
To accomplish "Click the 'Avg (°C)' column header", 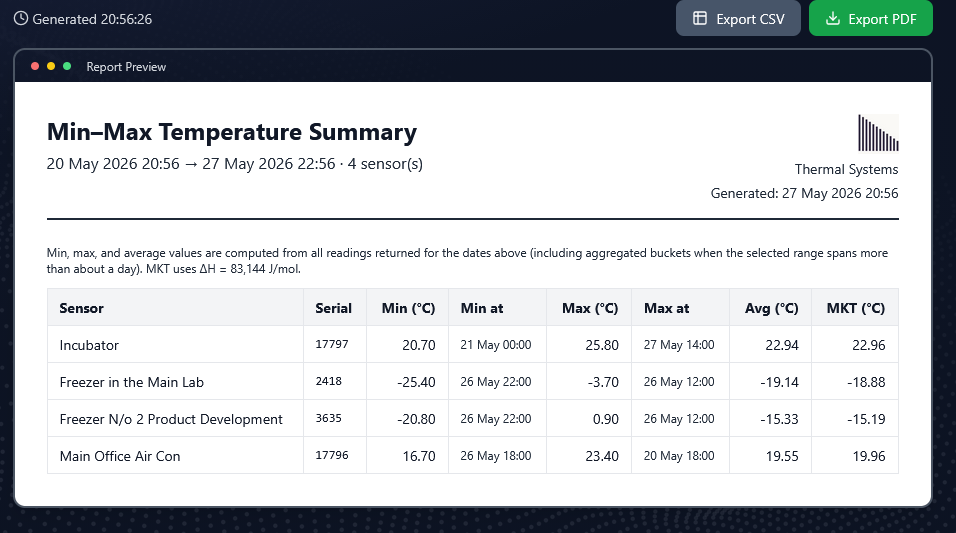I will (x=772, y=309).
